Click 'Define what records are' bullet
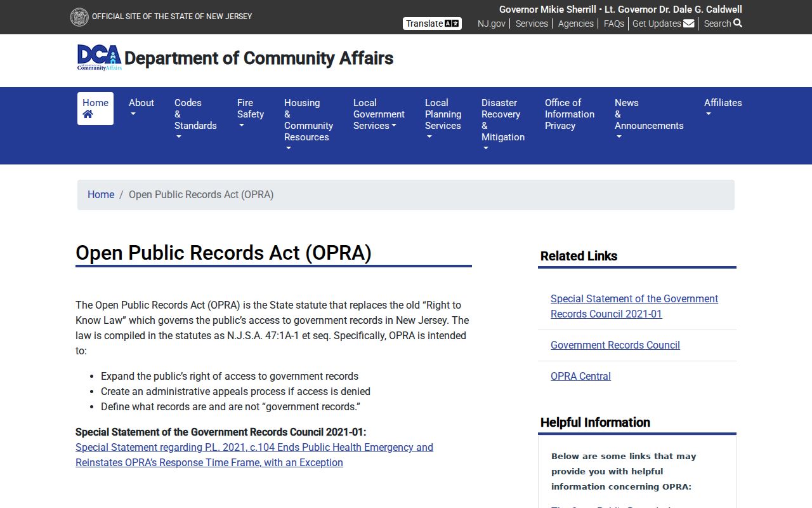812x508 pixels. 230,406
